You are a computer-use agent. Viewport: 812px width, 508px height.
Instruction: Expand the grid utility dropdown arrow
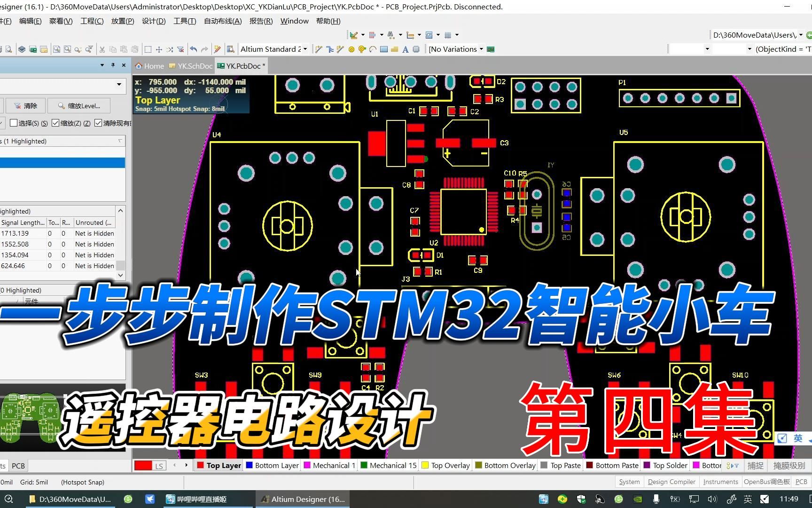[457, 35]
